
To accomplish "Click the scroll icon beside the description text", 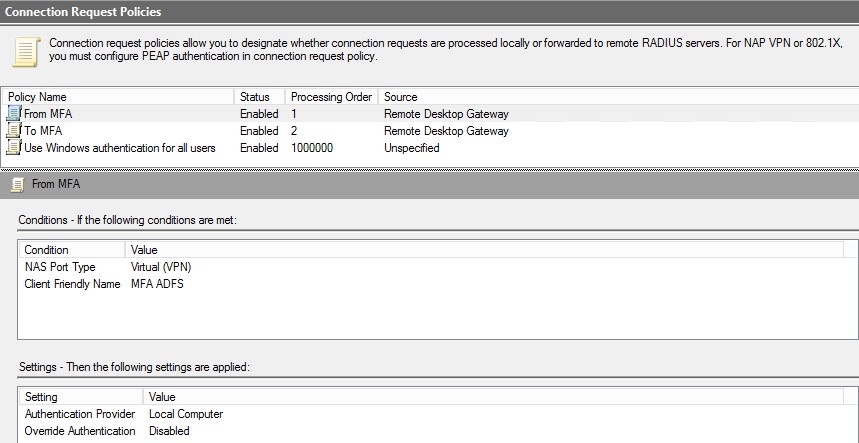I will [26, 53].
